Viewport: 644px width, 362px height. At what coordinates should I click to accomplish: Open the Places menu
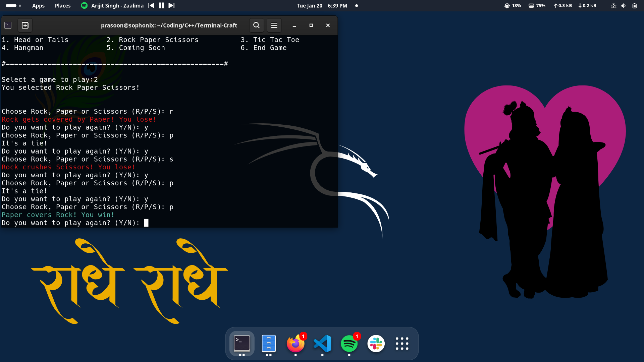pyautogui.click(x=63, y=6)
